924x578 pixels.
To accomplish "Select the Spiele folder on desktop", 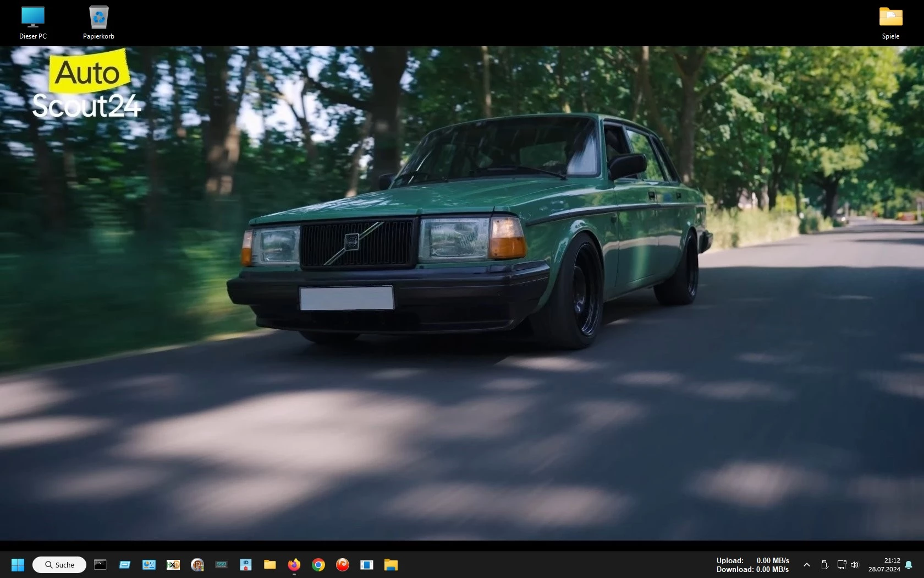I will point(890,23).
